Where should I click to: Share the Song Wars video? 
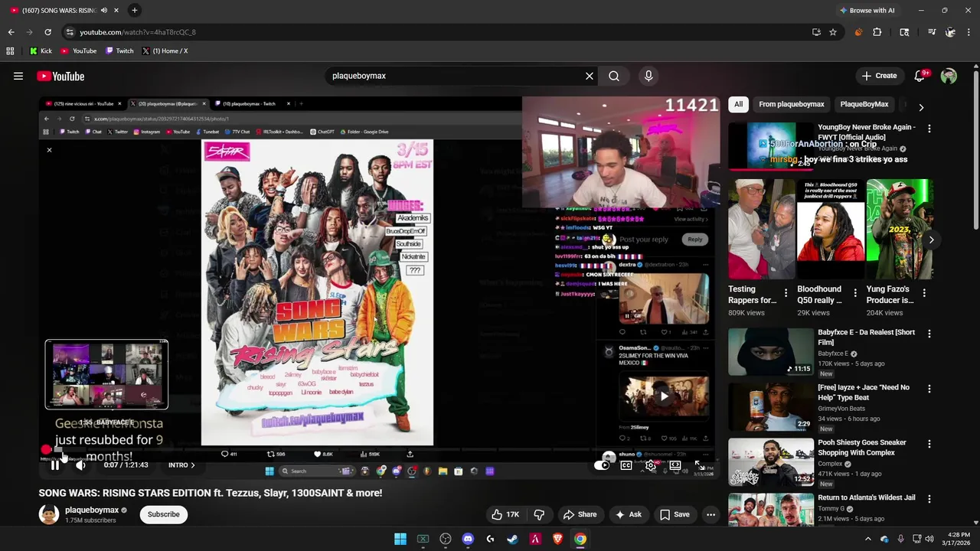pyautogui.click(x=580, y=514)
